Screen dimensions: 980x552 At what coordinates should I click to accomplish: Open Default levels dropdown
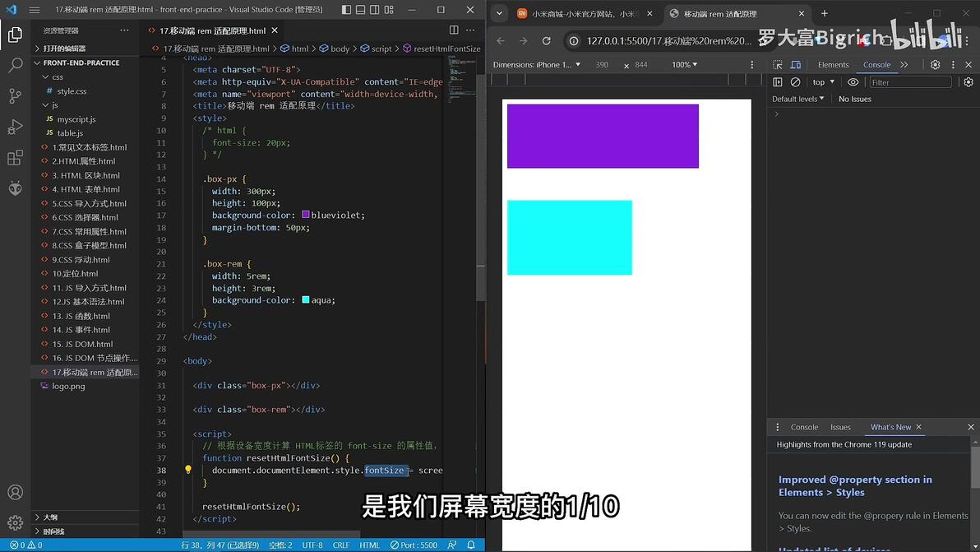[x=797, y=99]
